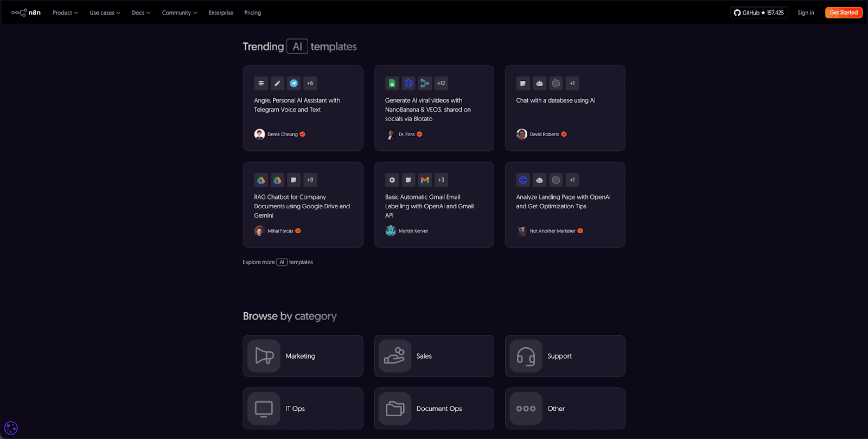
Task: Click Sign in link
Action: [806, 12]
